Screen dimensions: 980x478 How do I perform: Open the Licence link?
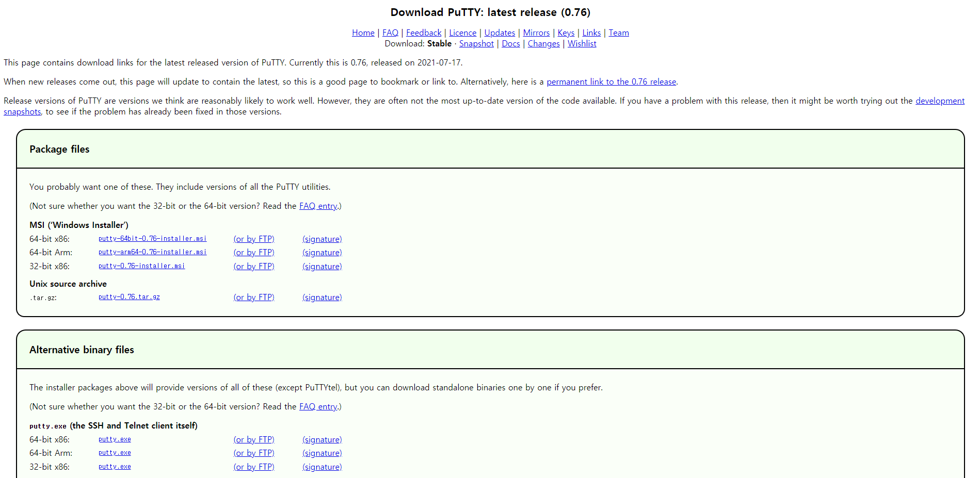point(462,33)
